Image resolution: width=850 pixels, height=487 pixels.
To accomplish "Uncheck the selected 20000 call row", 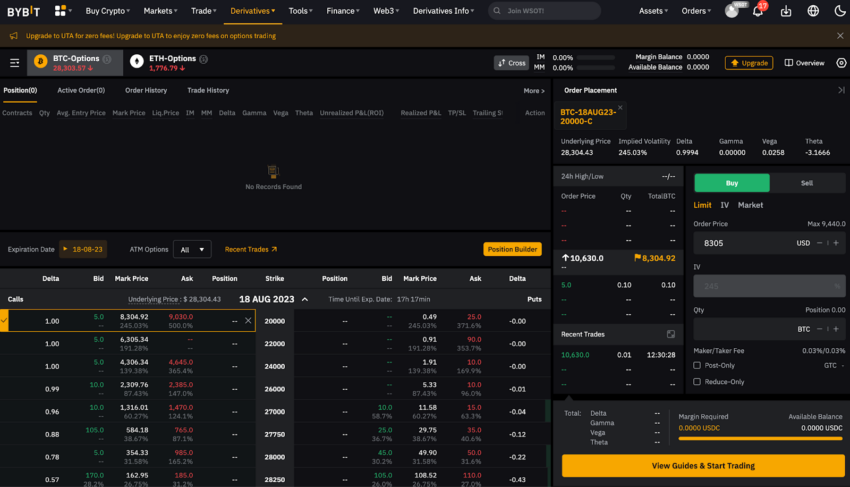I will point(4,321).
